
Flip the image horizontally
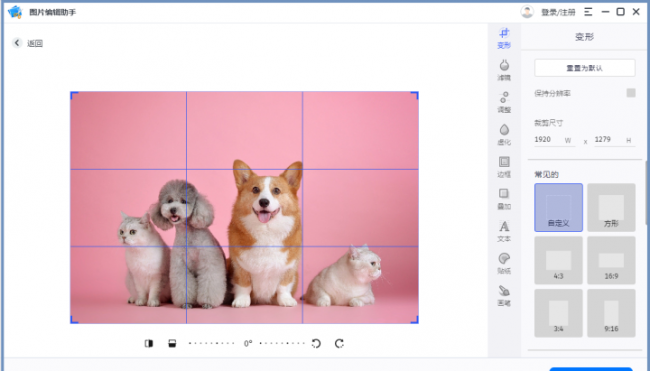point(149,343)
